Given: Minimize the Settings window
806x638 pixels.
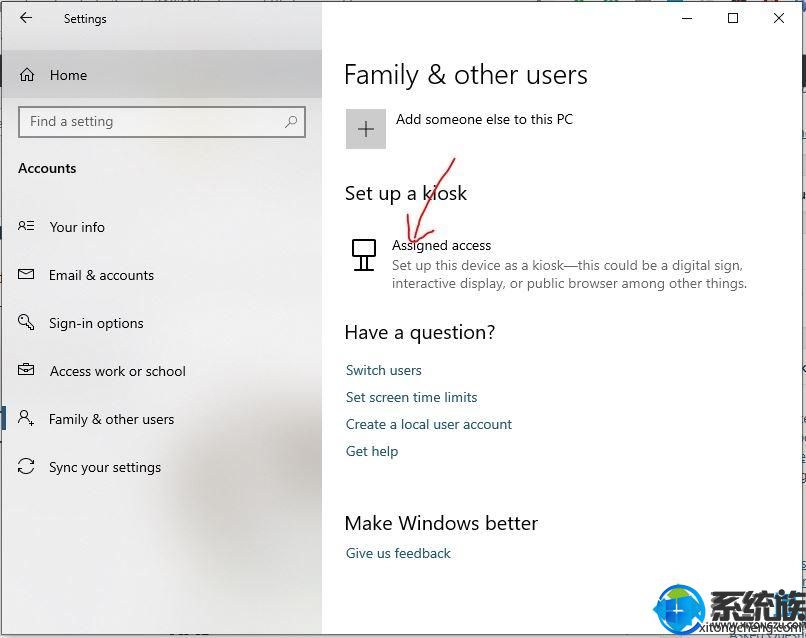Looking at the screenshot, I should point(687,19).
